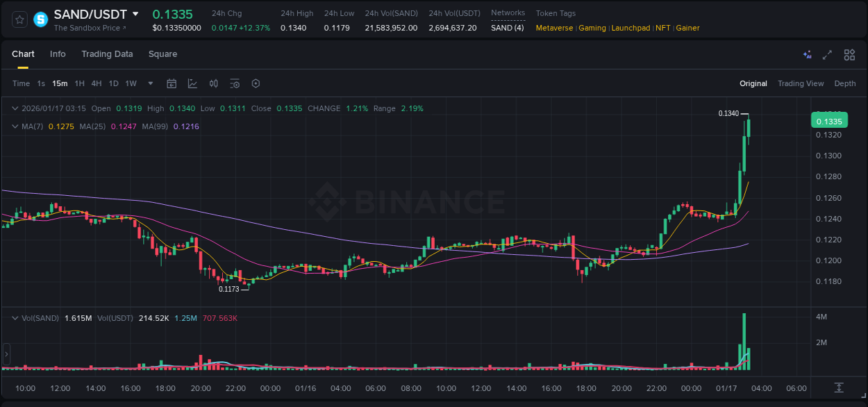Collapse the Vol(SAND) legend chevron
The height and width of the screenshot is (407, 868).
(x=15, y=318)
